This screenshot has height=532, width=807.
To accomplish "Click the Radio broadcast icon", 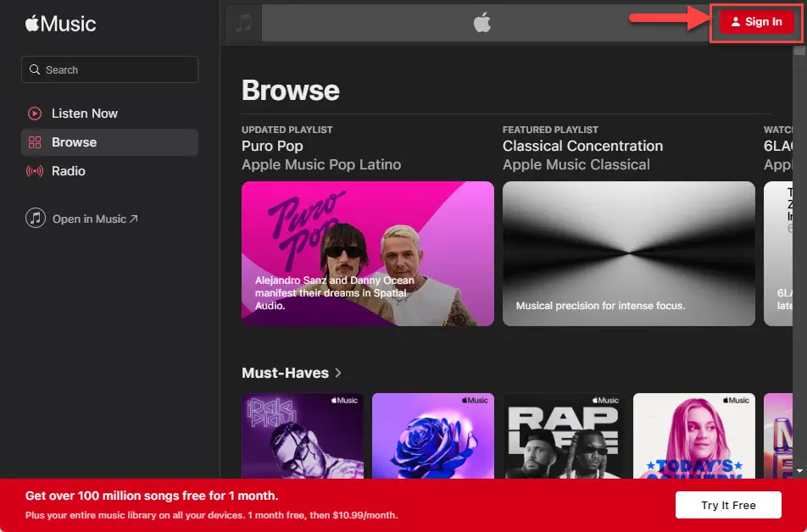I will (x=35, y=171).
